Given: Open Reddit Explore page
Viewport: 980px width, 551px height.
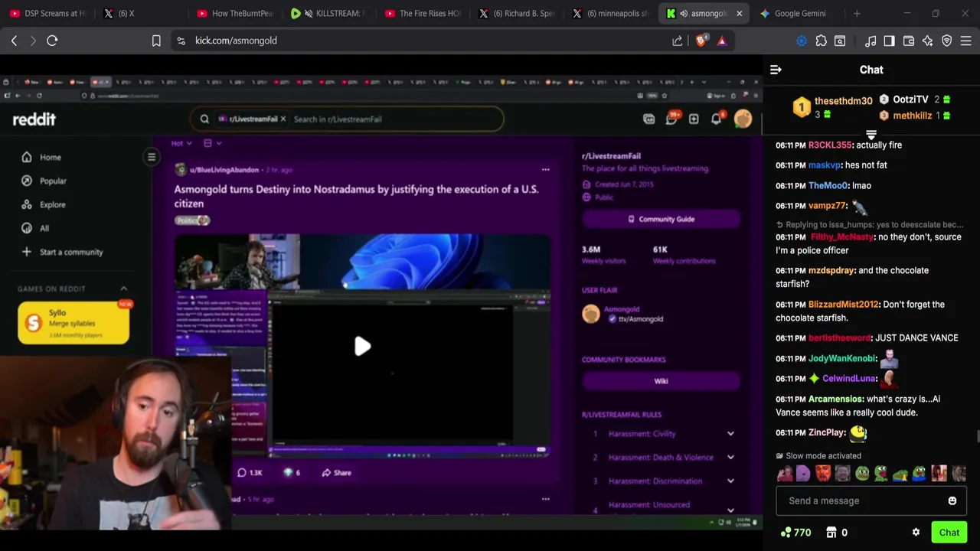Looking at the screenshot, I should click(44, 204).
